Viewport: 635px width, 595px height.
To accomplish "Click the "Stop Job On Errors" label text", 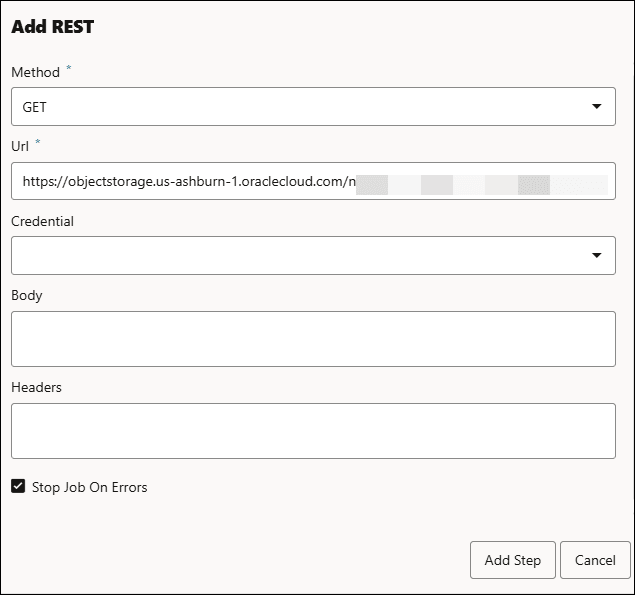I will click(x=90, y=487).
